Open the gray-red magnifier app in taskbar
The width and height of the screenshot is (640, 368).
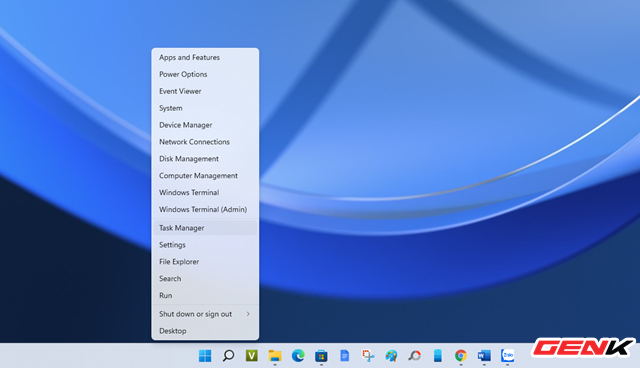click(414, 356)
